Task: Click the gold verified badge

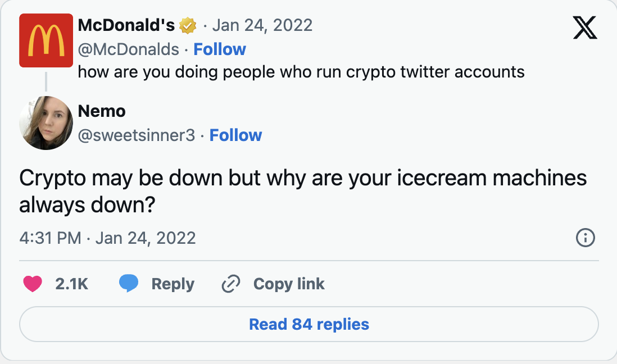Action: (x=188, y=26)
